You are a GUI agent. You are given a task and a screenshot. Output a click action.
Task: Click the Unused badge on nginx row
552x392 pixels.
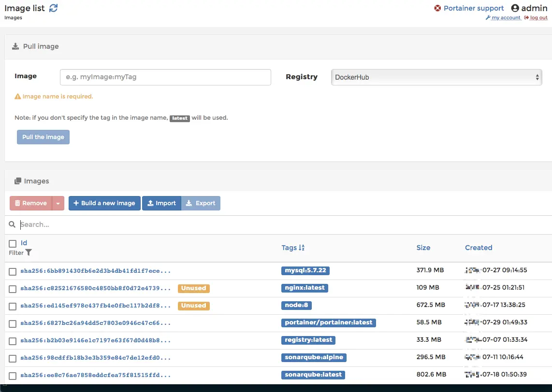coord(194,288)
